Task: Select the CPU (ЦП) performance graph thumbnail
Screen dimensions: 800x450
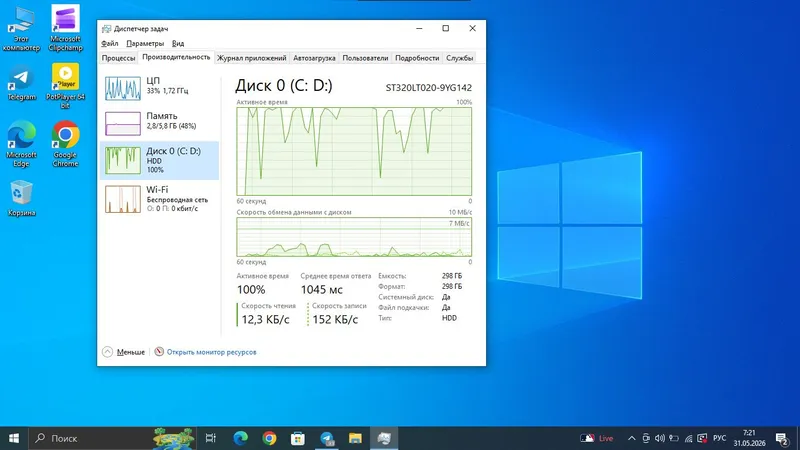Action: 123,88
